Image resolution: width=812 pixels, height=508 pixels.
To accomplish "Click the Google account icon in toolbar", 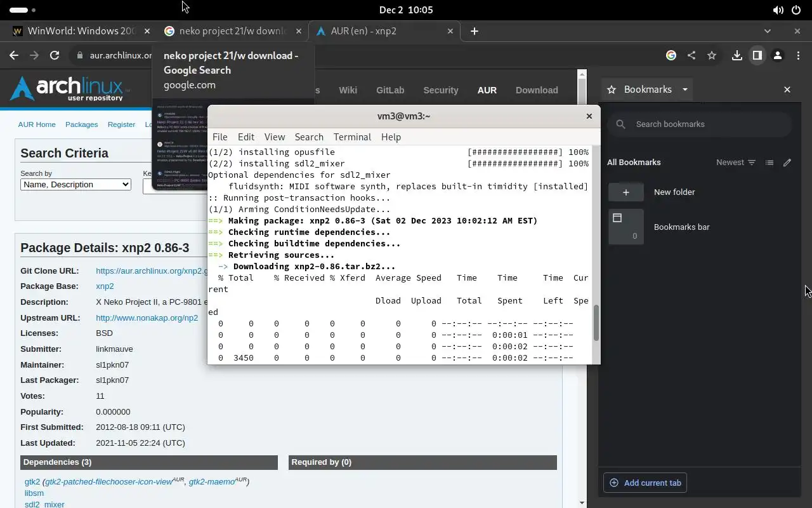I will tap(671, 55).
